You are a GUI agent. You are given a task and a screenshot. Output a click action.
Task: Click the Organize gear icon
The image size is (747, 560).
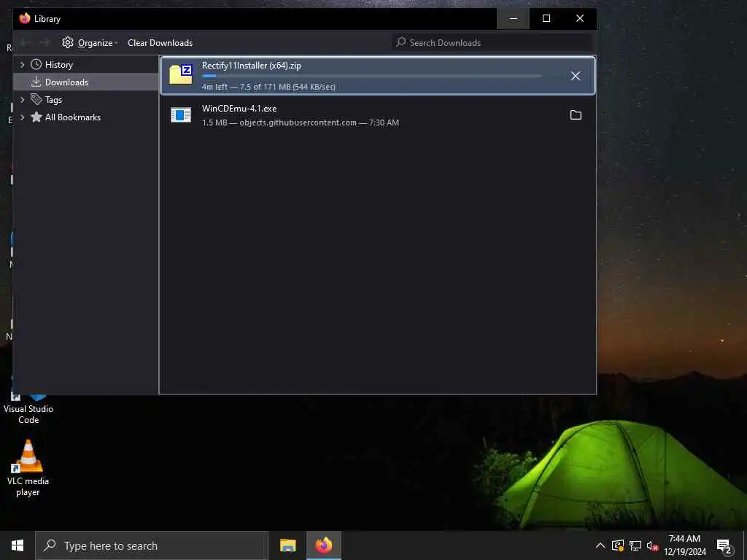point(68,42)
